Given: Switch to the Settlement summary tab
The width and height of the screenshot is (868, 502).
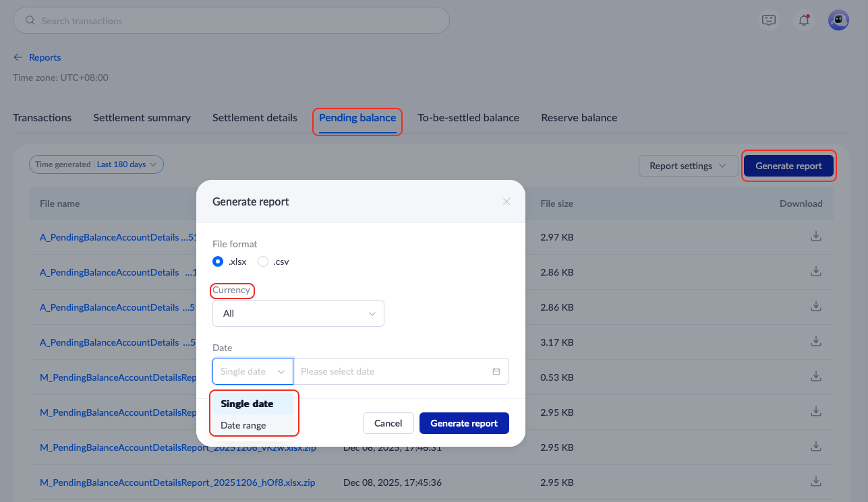Looking at the screenshot, I should tap(142, 118).
